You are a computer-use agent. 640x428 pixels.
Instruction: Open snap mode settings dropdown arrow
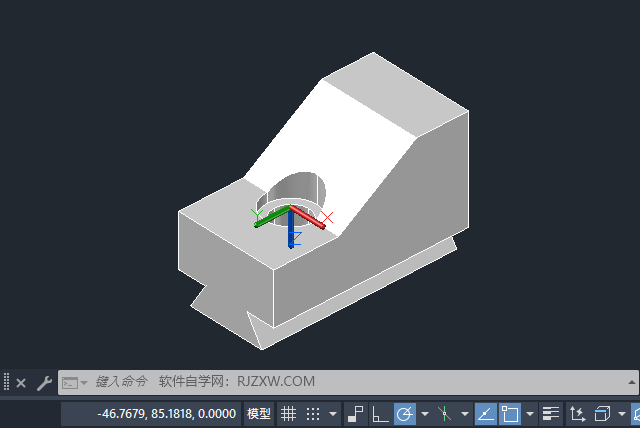pyautogui.click(x=333, y=414)
